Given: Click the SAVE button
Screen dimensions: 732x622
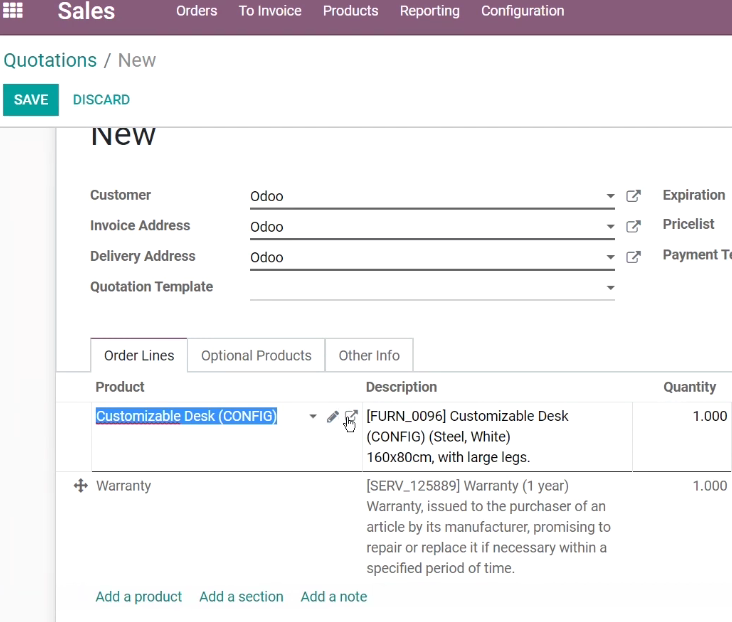Looking at the screenshot, I should (31, 99).
